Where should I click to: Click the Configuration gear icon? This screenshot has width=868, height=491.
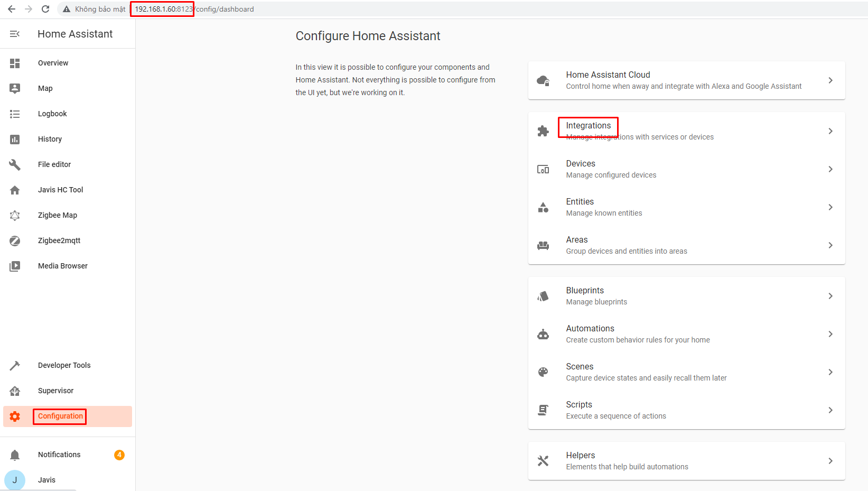click(15, 416)
